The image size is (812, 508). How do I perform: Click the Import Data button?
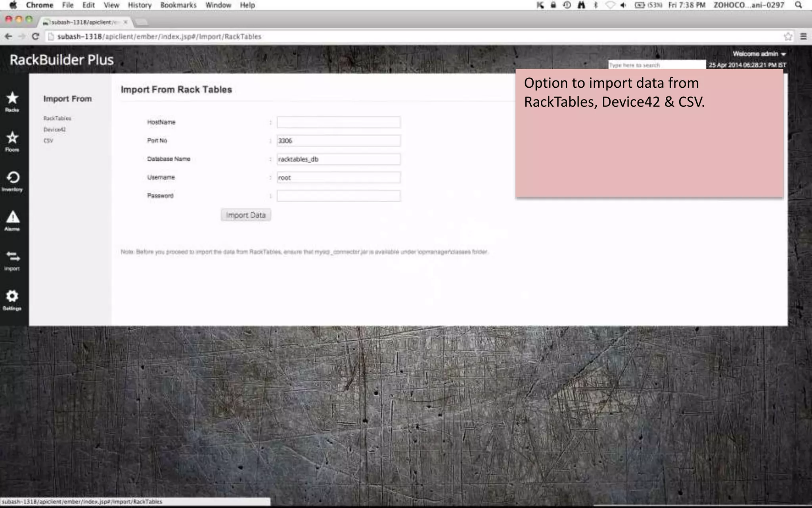[x=246, y=215]
